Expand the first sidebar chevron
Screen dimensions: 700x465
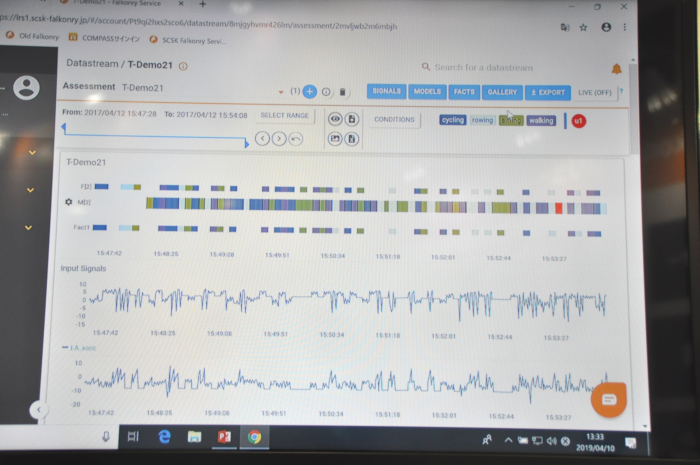tap(32, 152)
